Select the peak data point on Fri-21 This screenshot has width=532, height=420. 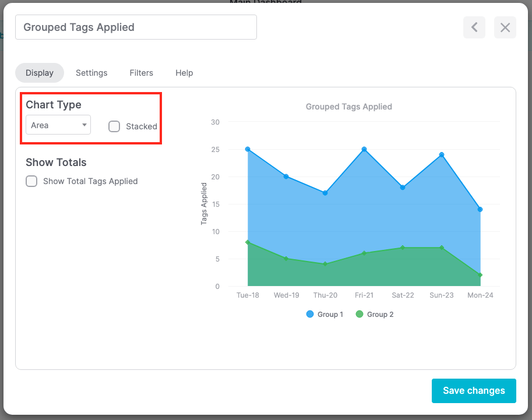coord(364,149)
